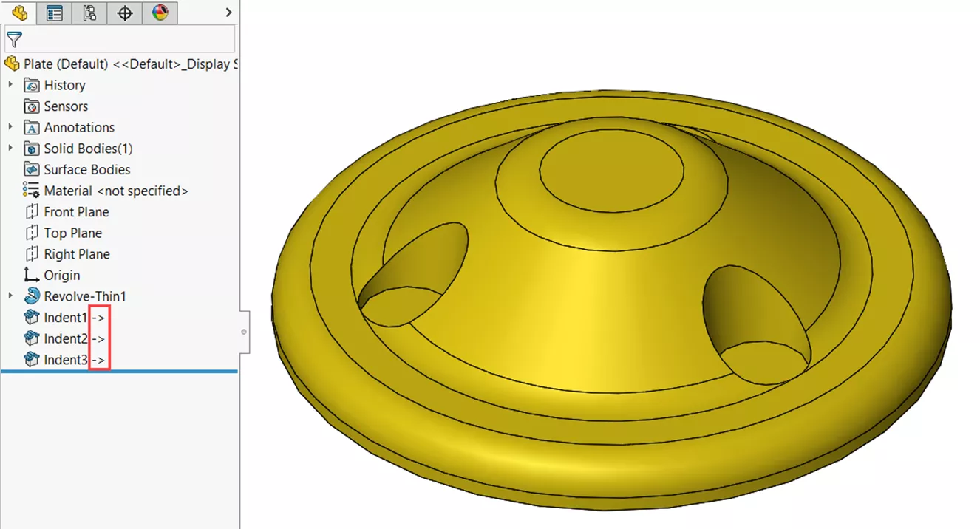
Task: Select the History item
Action: 64,85
